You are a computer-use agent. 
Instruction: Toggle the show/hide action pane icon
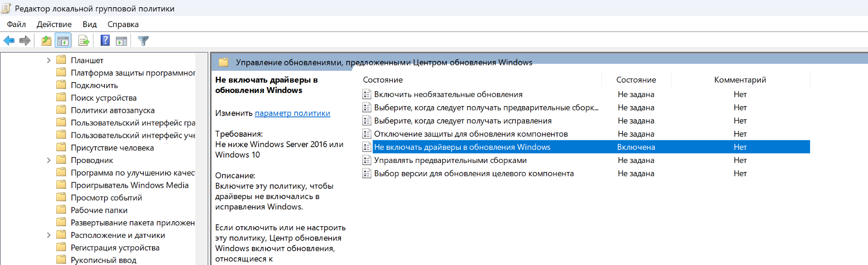121,41
